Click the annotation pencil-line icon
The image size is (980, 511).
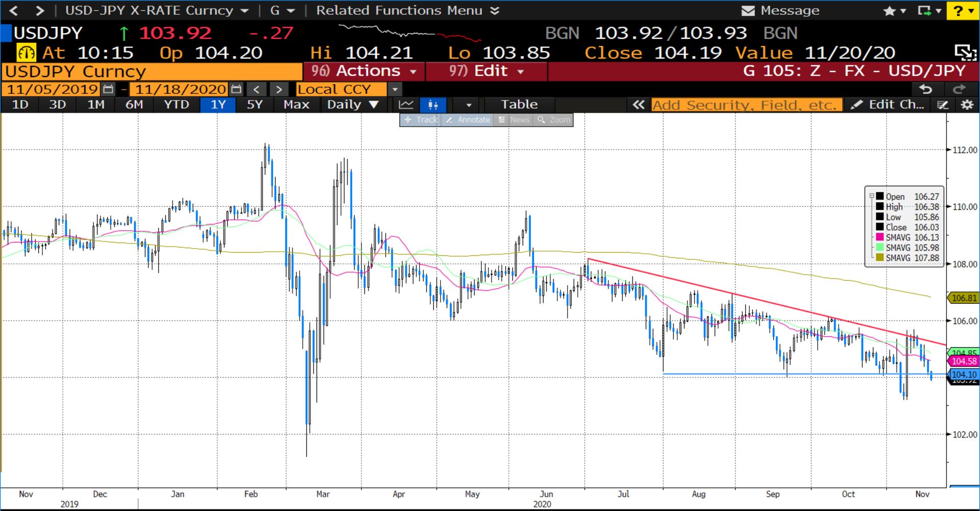[x=943, y=105]
